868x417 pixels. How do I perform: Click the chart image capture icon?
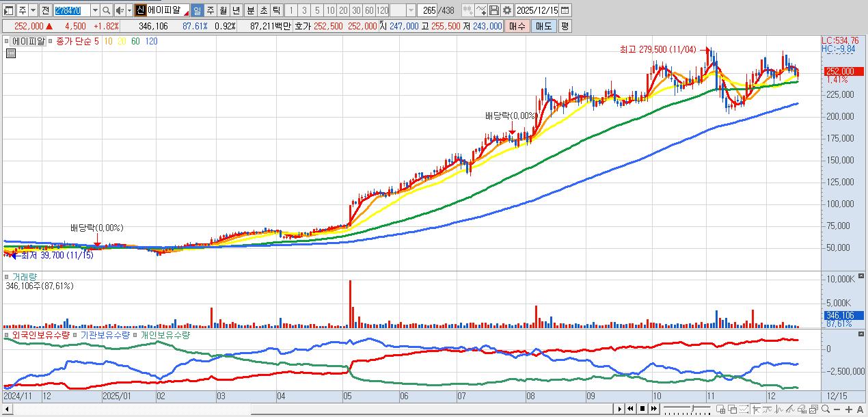pyautogui.click(x=813, y=409)
